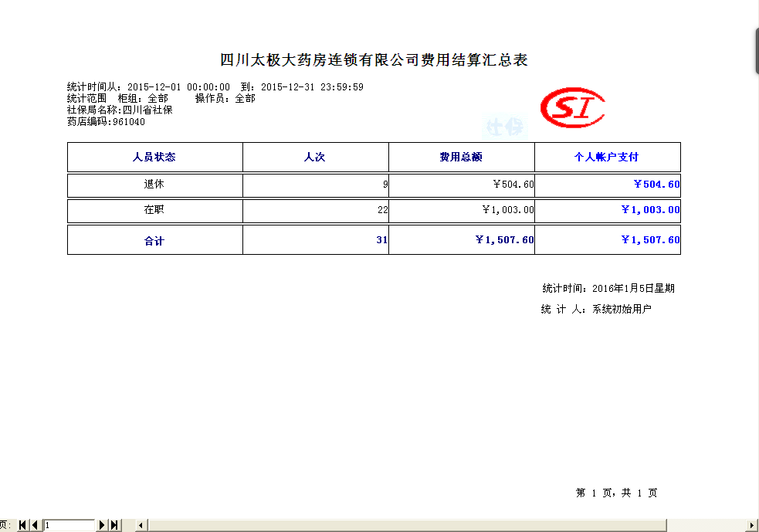This screenshot has width=759, height=532.
Task: Click the 第 1 页，共 1 页 footer
Action: [617, 493]
